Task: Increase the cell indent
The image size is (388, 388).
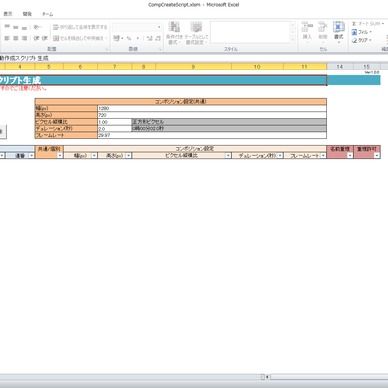Action: click(x=45, y=38)
